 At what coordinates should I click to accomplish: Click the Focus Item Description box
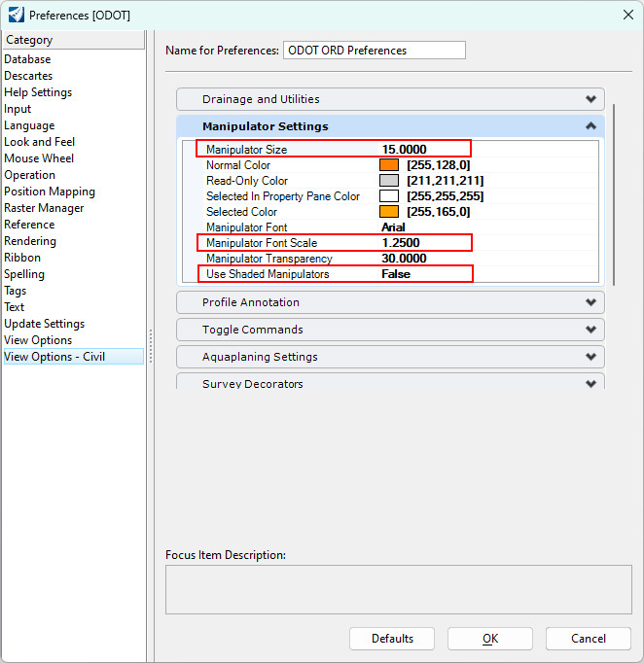pos(399,589)
